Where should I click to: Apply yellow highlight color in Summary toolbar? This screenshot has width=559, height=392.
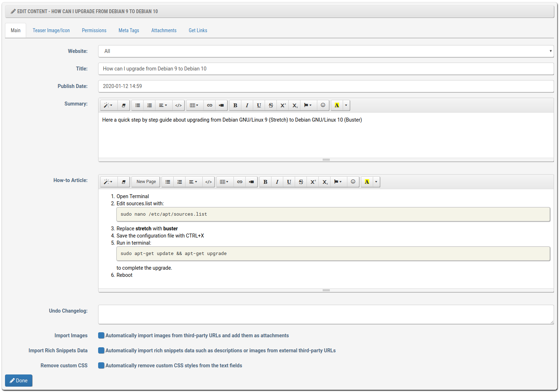click(x=337, y=105)
